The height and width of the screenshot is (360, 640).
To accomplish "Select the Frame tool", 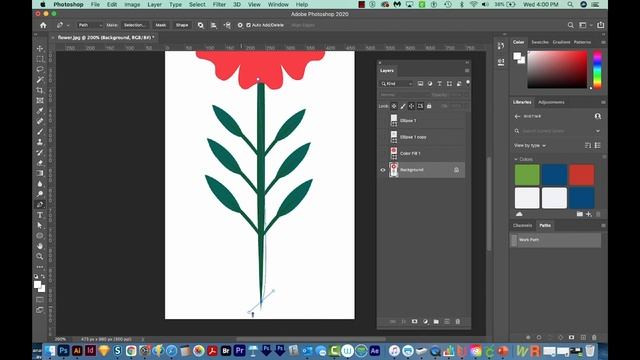I will click(x=40, y=100).
